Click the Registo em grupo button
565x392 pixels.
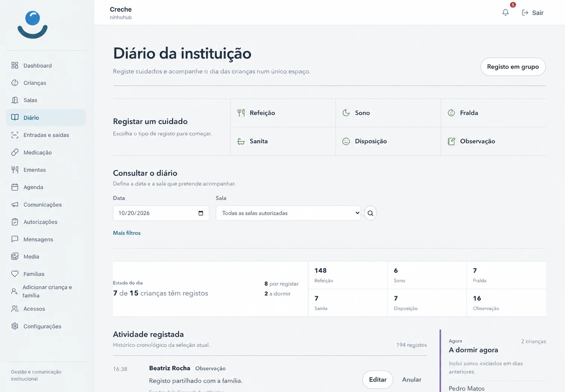pos(513,67)
